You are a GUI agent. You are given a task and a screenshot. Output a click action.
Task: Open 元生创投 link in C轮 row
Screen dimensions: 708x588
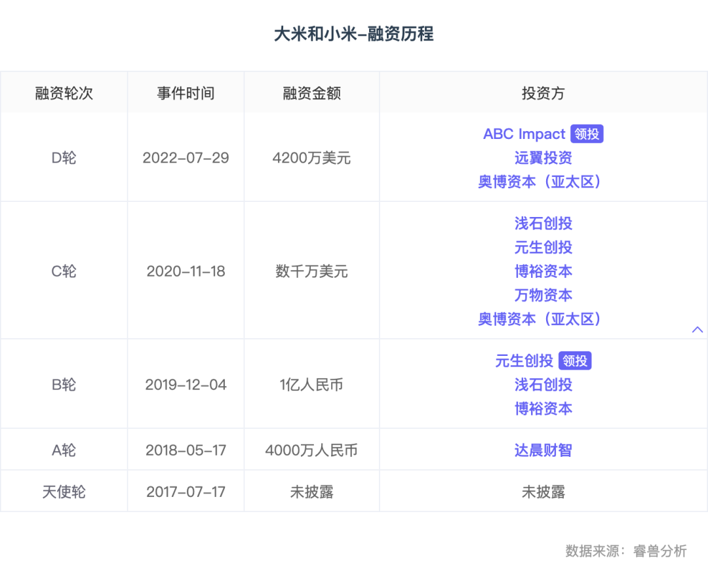(543, 247)
